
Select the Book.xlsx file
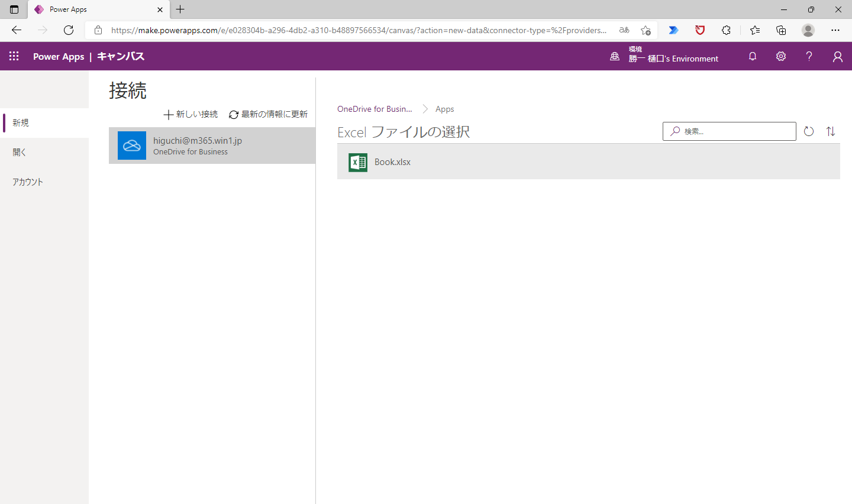point(589,161)
